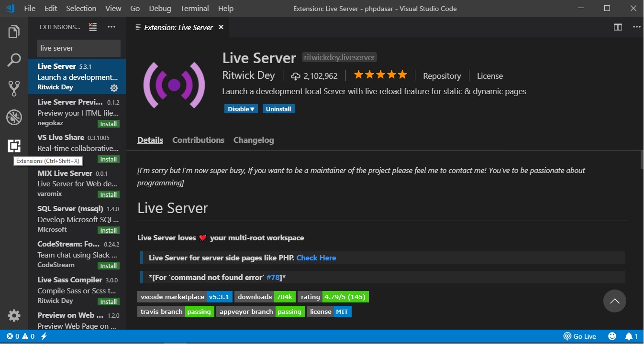Split the editor to the right
The image size is (644, 344).
tap(618, 27)
